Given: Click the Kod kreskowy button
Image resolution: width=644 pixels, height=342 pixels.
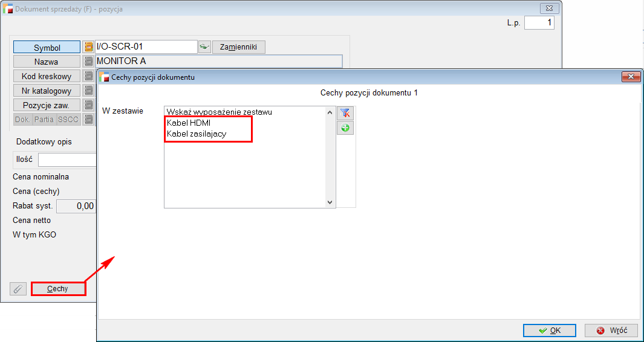Looking at the screenshot, I should pyautogui.click(x=47, y=76).
